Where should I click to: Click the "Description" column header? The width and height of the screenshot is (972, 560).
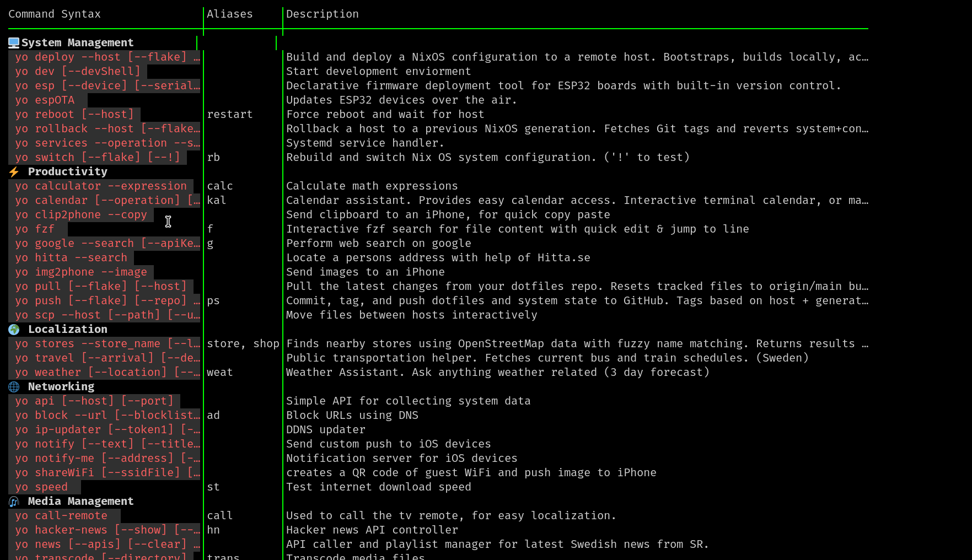pyautogui.click(x=323, y=14)
